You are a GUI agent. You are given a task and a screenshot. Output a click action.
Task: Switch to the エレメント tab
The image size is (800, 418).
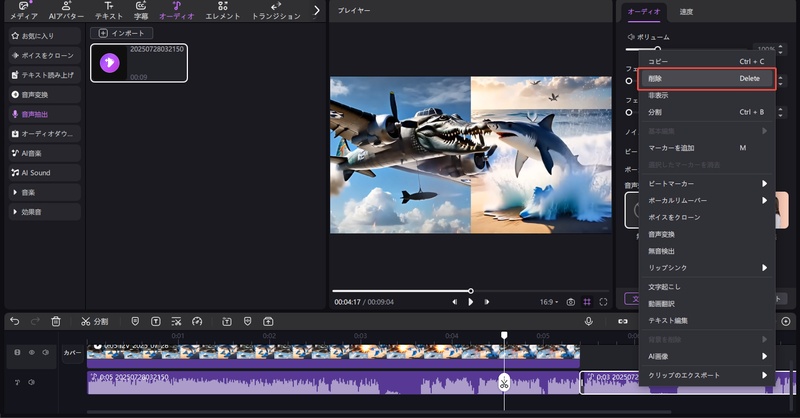point(222,11)
